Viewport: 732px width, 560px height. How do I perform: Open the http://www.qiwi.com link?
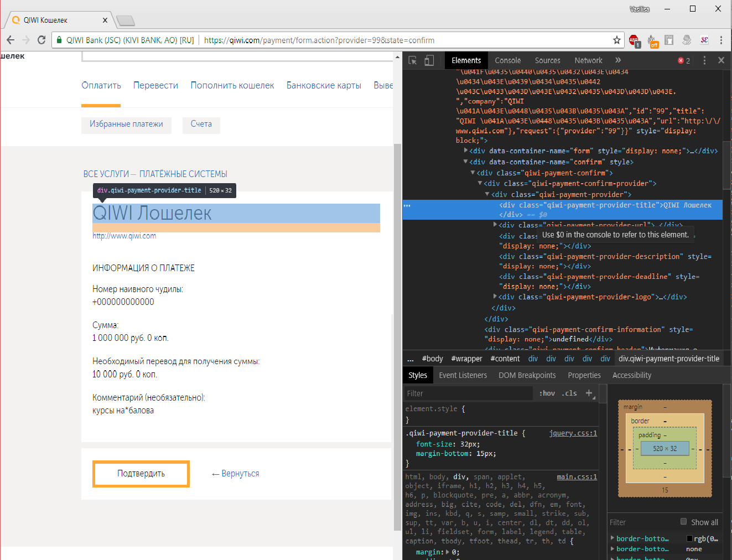tap(124, 236)
